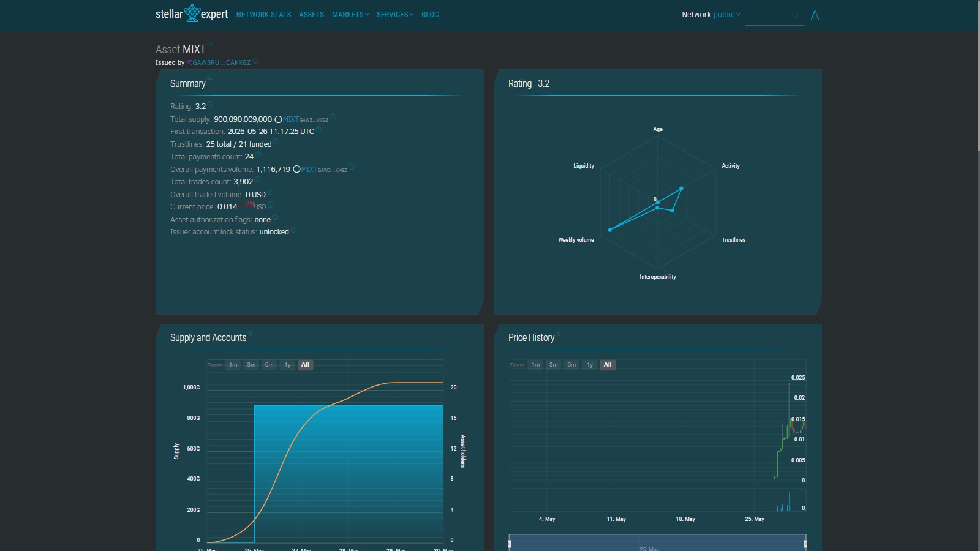Select 1m zoom in Supply and Accounts chart
Screen dimensions: 980x551
[233, 365]
